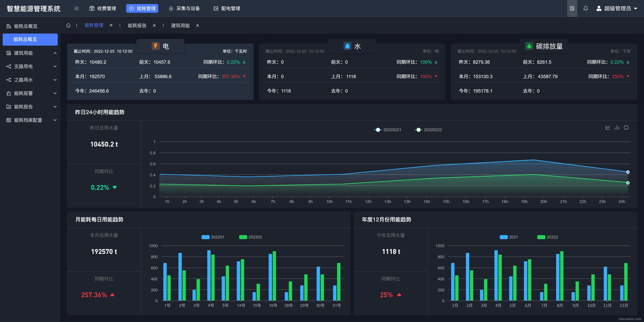
Task: Toggle green 20222 swatch in yearly legend
Action: pyautogui.click(x=541, y=237)
